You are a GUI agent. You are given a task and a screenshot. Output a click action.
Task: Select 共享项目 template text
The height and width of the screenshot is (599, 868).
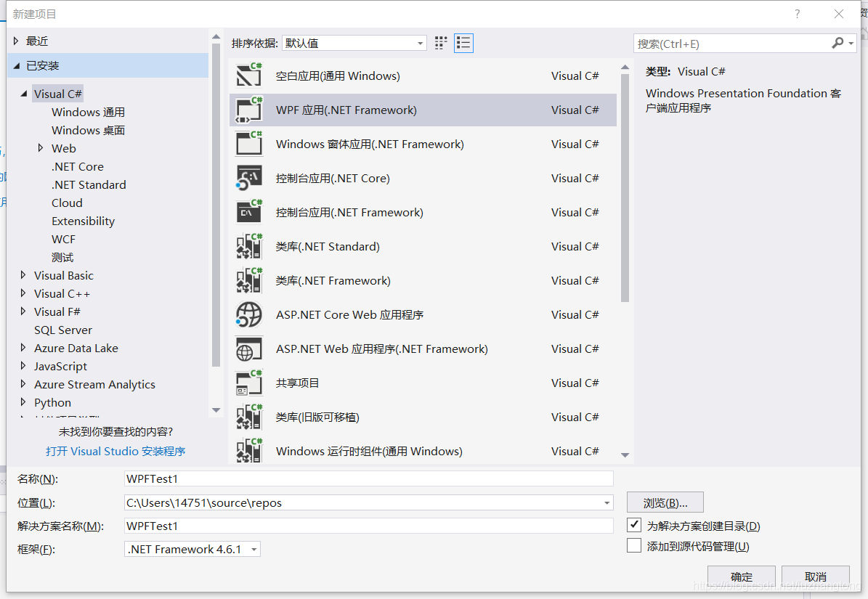297,383
